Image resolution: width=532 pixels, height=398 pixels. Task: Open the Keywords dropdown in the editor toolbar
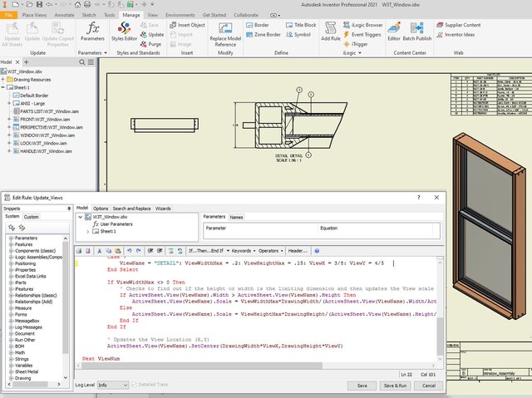pos(243,250)
